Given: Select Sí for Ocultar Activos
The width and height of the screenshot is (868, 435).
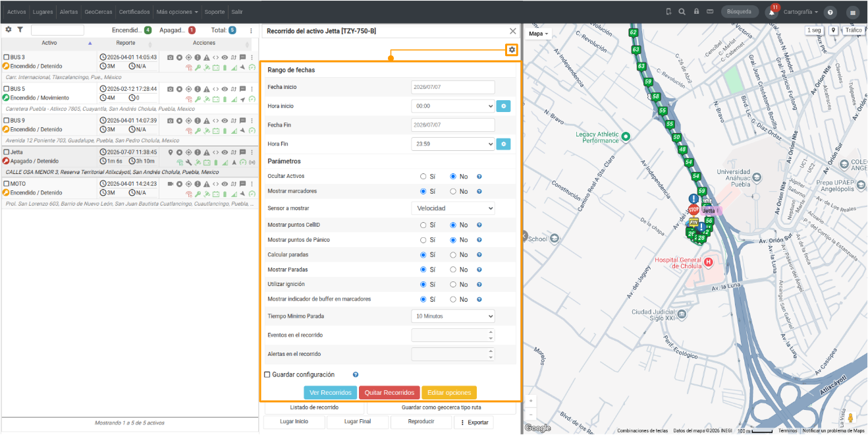Looking at the screenshot, I should tap(423, 177).
